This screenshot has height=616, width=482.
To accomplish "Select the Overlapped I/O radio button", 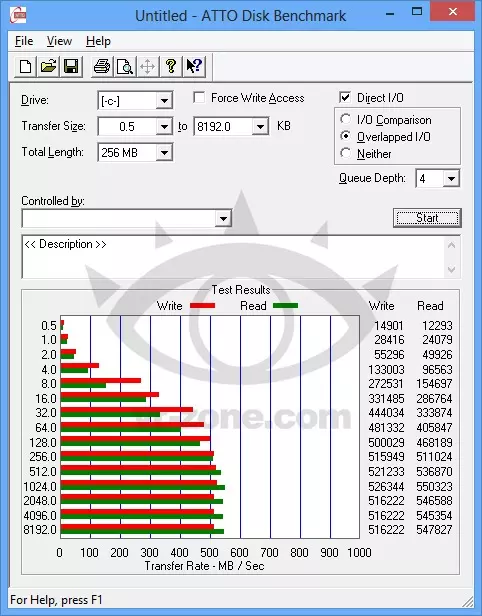I will (x=346, y=136).
